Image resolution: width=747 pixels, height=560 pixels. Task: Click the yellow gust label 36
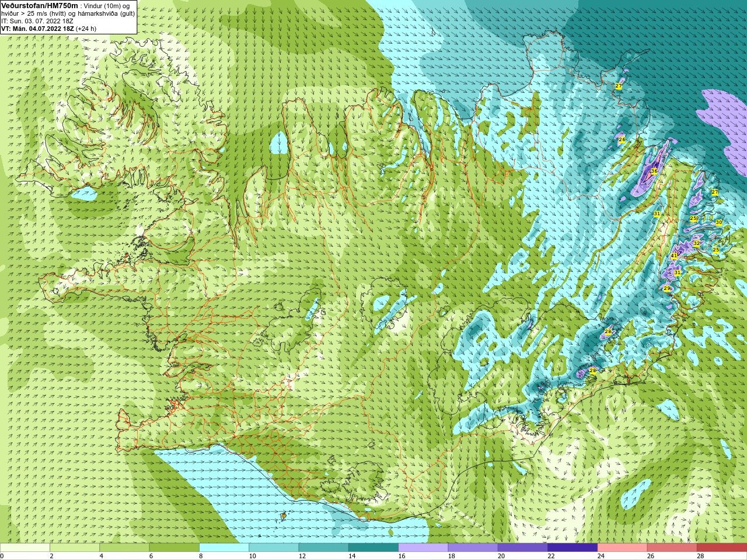[654, 171]
